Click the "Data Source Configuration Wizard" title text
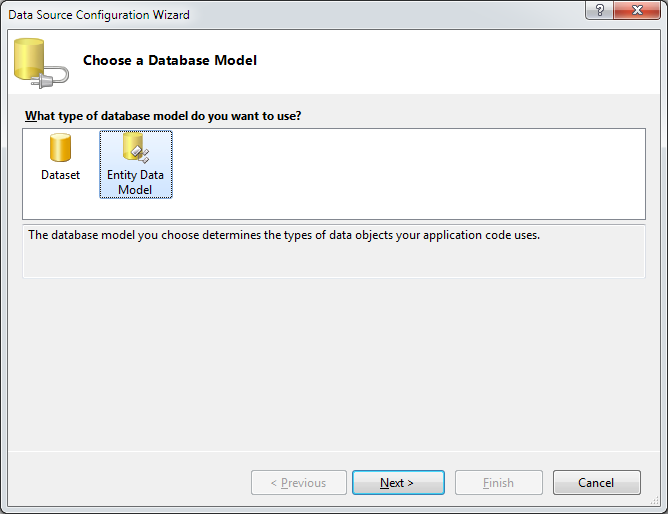 [99, 15]
